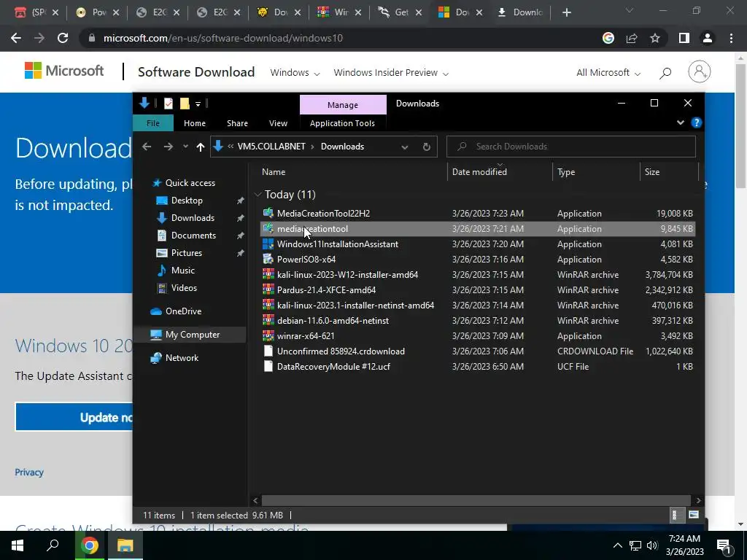The height and width of the screenshot is (560, 747).
Task: Select Desktop in Quick access
Action: [186, 201]
